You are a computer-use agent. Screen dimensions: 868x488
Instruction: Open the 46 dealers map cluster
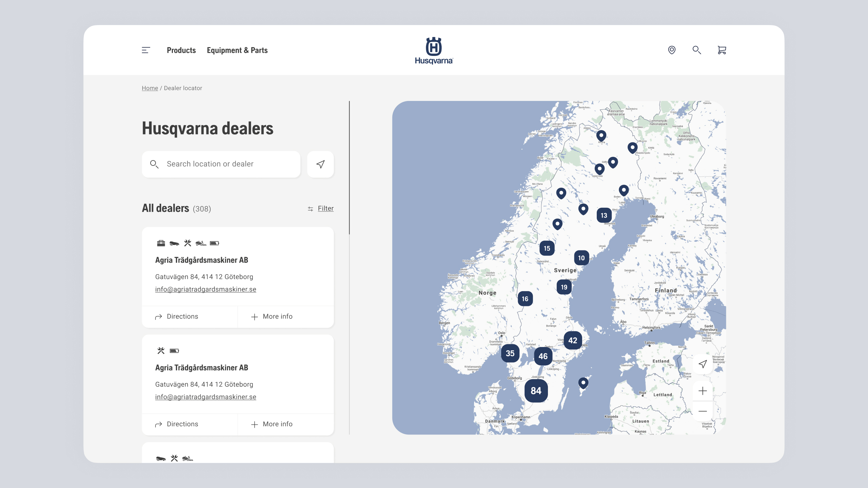pyautogui.click(x=543, y=356)
